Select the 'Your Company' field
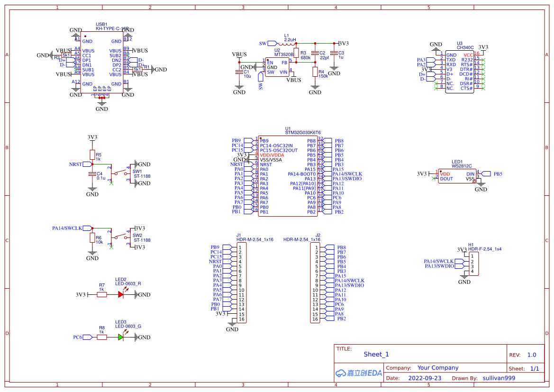Image resolution: width=554 pixels, height=392 pixels. tap(437, 368)
